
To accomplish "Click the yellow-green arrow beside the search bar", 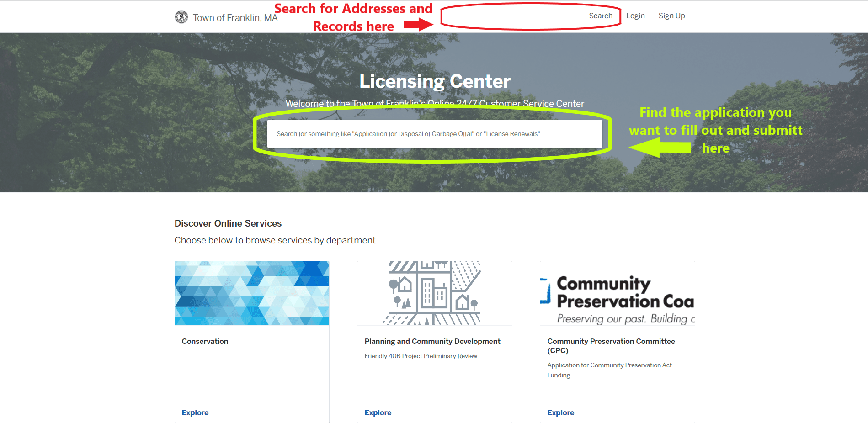I will [660, 148].
